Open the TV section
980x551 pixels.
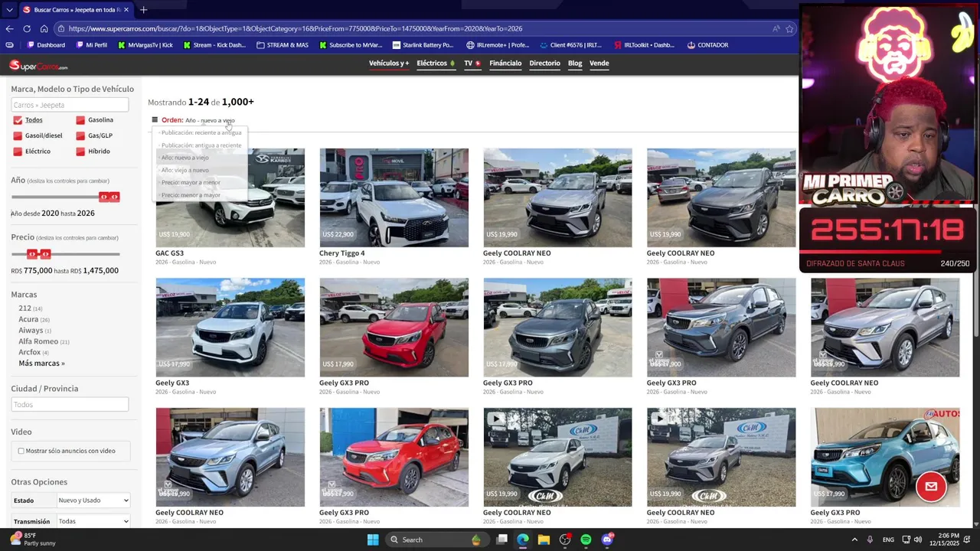(x=472, y=64)
